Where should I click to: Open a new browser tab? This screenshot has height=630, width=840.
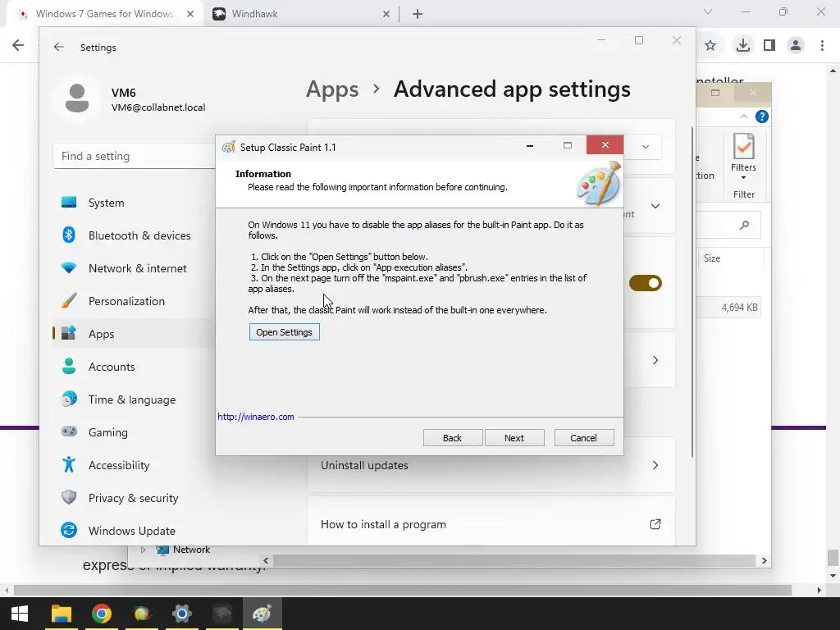coord(418,14)
